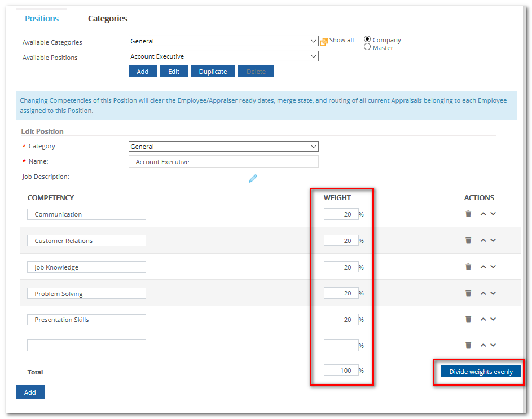The width and height of the screenshot is (532, 419).
Task: Click trash icon for Customer Relations
Action: (x=468, y=240)
